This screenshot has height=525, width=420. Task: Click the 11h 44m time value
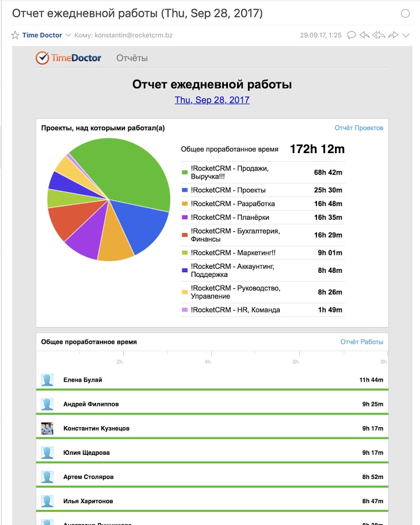[x=371, y=380]
